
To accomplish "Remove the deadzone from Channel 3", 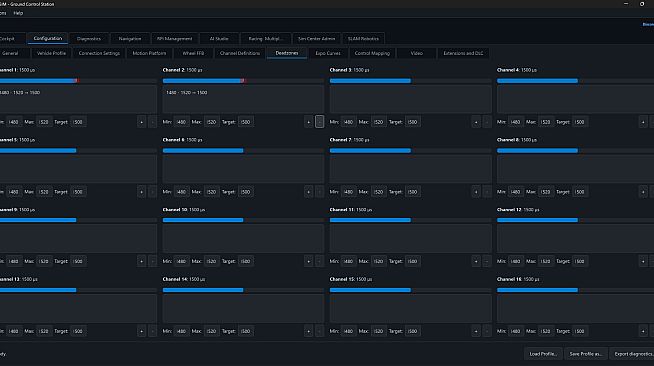I will (x=487, y=122).
